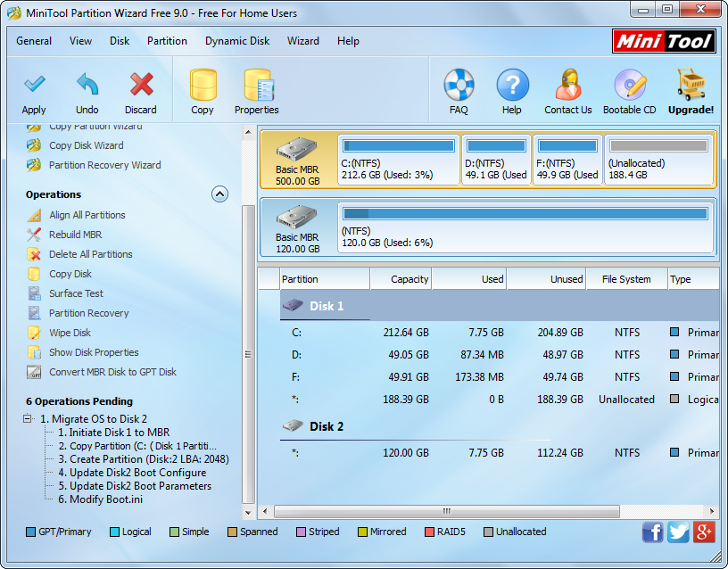Screen dimensions: 728x569
Task: Open the Partition menu
Action: click(167, 41)
